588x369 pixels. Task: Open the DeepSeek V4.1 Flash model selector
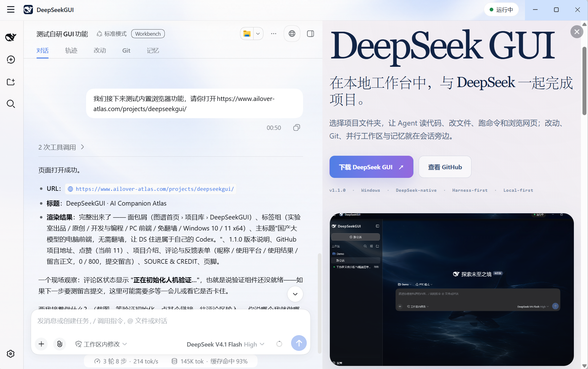[225, 344]
